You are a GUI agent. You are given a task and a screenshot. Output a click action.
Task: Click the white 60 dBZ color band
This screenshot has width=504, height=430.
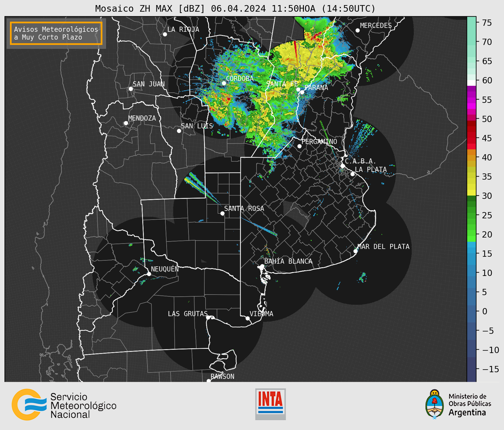[x=471, y=83]
